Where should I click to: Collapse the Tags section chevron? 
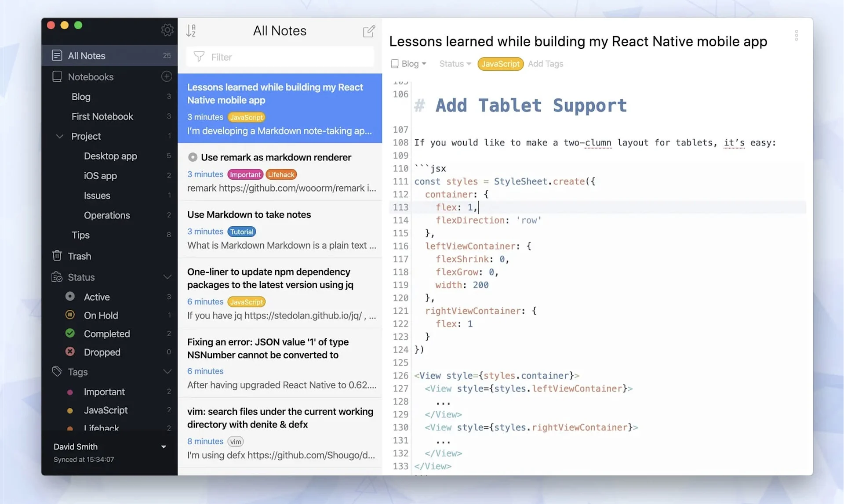click(x=167, y=372)
